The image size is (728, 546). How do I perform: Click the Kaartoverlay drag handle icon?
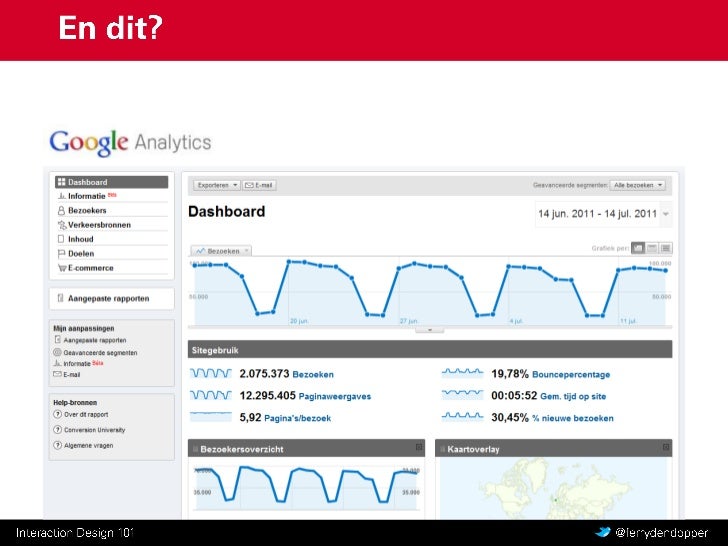pyautogui.click(x=442, y=449)
